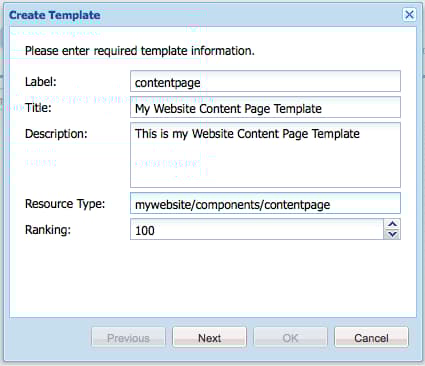Close the Create Template dialog with X
Image resolution: width=425 pixels, height=366 pixels.
click(x=409, y=15)
